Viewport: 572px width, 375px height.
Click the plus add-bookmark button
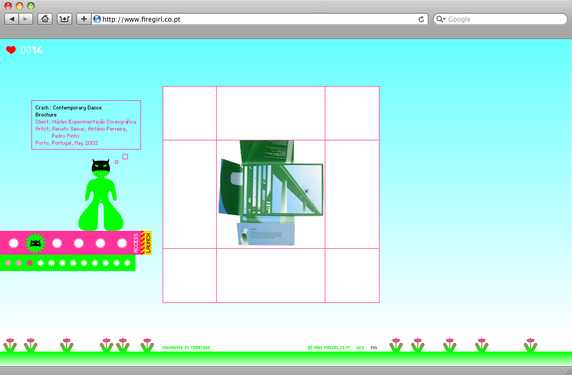point(84,19)
